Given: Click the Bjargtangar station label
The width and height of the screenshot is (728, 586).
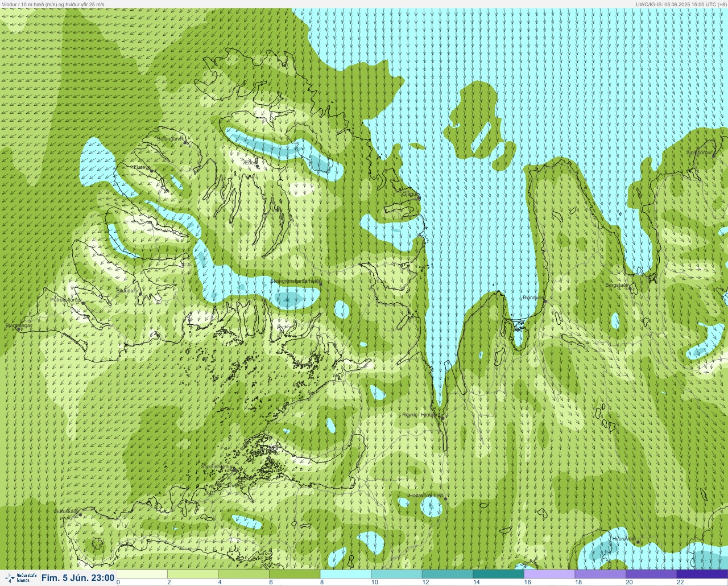Looking at the screenshot, I should pyautogui.click(x=18, y=326).
